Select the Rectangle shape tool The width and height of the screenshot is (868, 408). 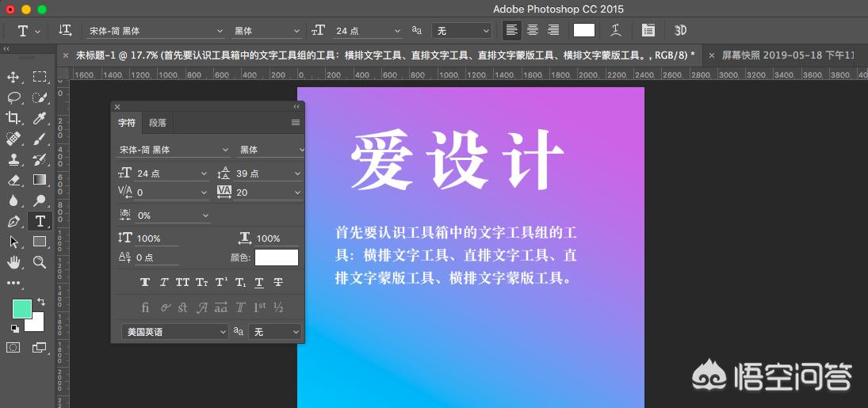tap(40, 242)
